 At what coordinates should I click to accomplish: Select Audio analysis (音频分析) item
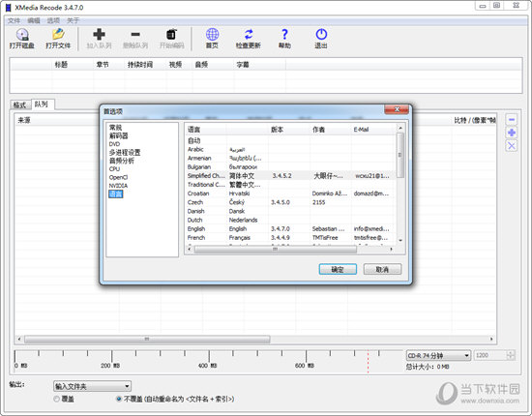pos(122,161)
